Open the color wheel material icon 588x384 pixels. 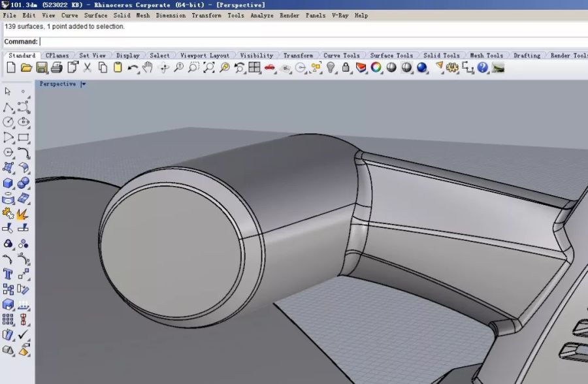pos(376,68)
